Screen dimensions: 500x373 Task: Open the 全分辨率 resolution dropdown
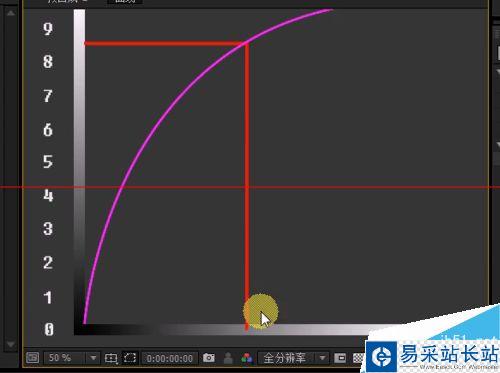pyautogui.click(x=293, y=358)
